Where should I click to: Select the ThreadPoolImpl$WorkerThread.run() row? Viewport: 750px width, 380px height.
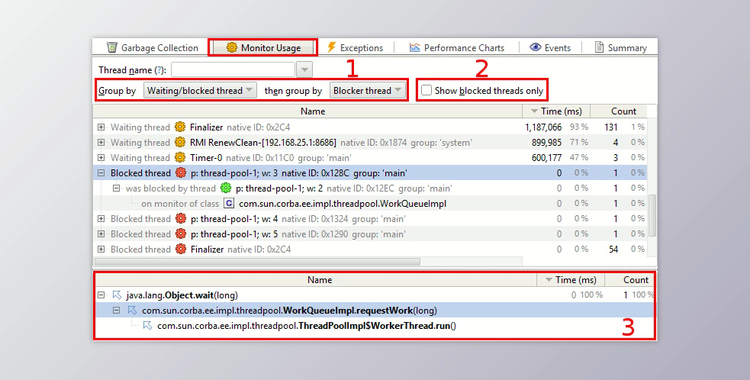pos(375,326)
